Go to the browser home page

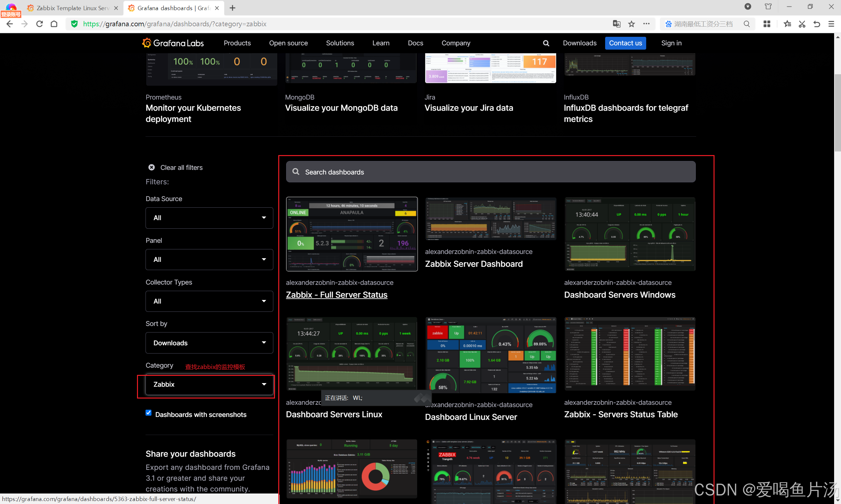[x=54, y=24]
